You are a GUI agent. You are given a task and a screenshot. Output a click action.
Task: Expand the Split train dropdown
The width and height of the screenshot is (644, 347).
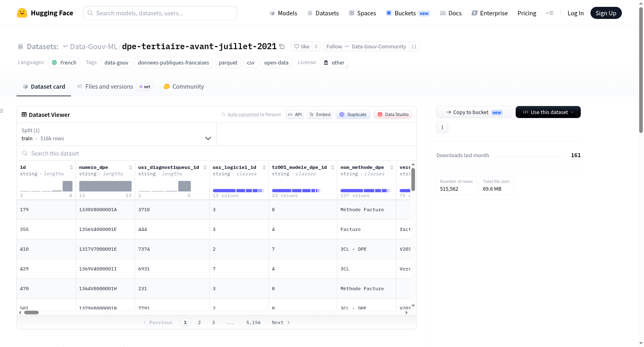coord(116,134)
